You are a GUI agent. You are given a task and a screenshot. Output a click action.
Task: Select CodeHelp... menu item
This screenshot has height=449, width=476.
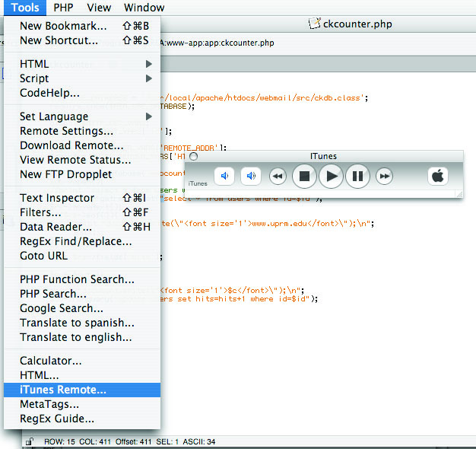(x=82, y=93)
